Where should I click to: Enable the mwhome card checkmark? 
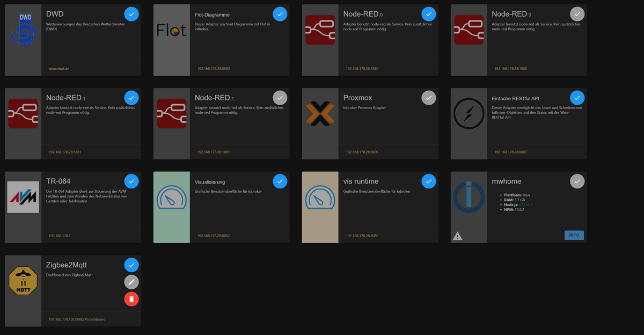click(577, 181)
